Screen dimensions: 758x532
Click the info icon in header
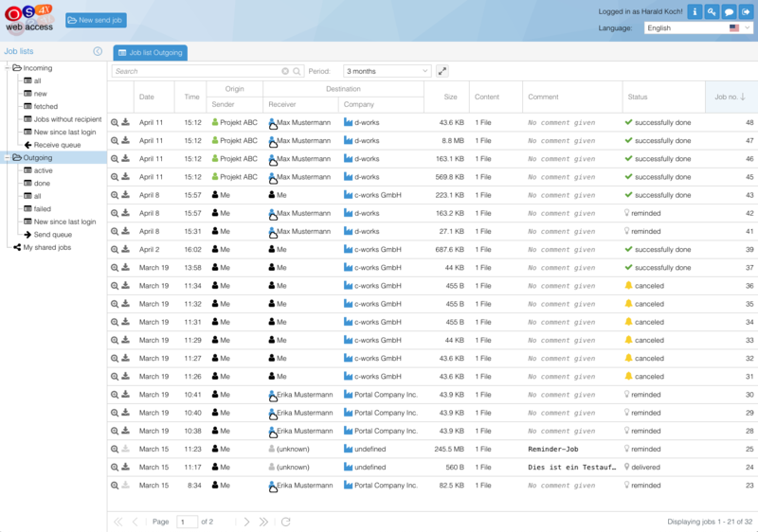point(694,12)
